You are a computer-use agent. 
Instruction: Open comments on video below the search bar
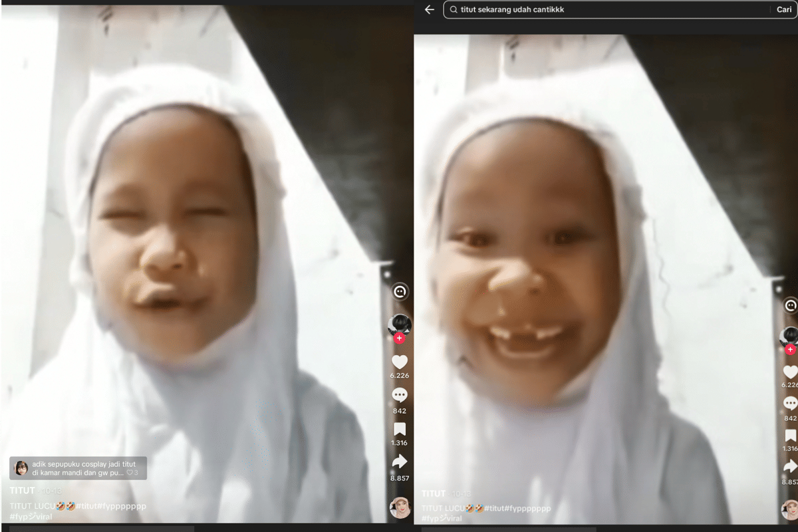click(790, 403)
